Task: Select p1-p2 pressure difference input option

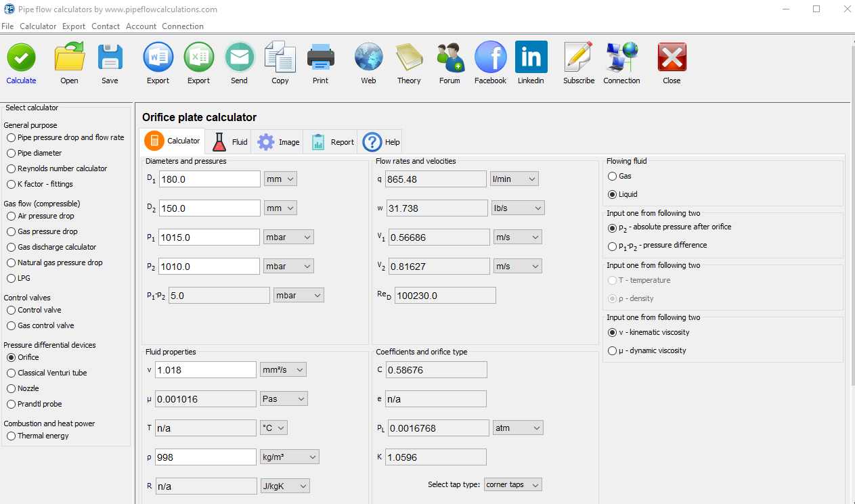Action: [x=611, y=246]
